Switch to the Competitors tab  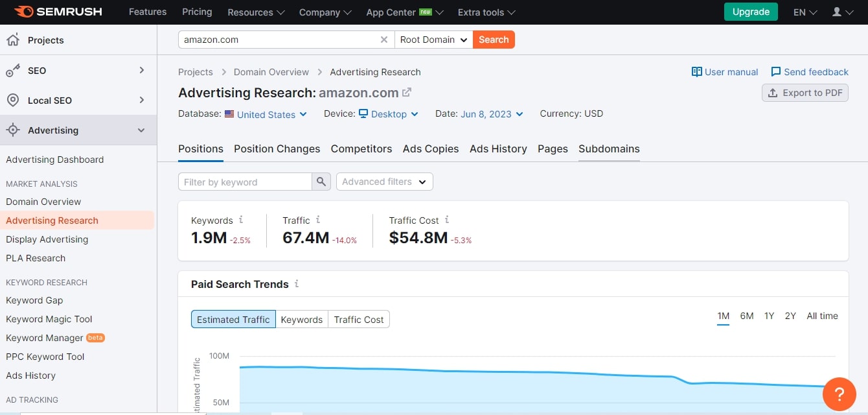click(x=361, y=148)
